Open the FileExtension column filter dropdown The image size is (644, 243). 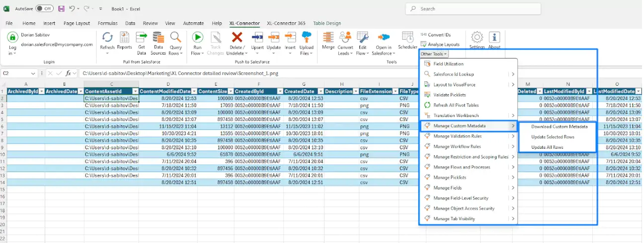(x=394, y=91)
